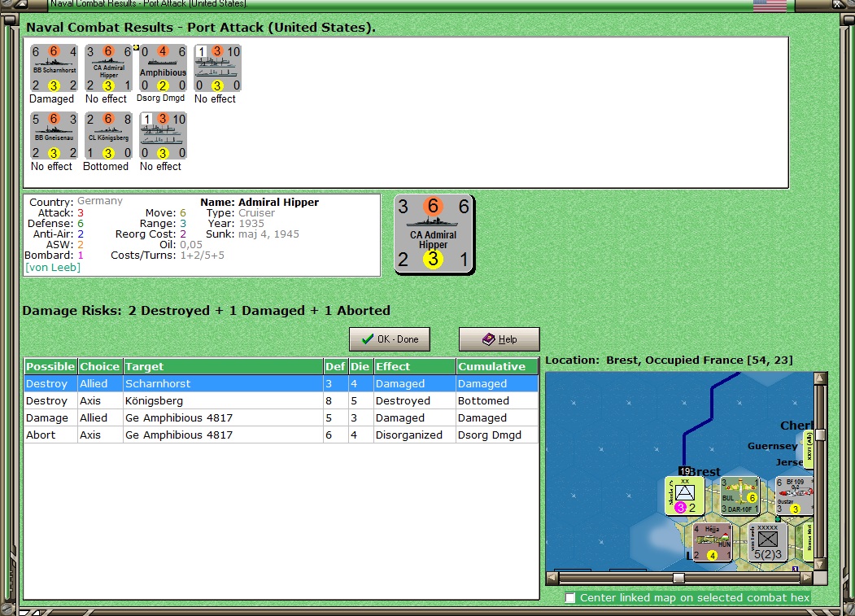This screenshot has width=855, height=616.
Task: Select the Damage Allied Ge Amphibious 4817 row
Action: 281,418
